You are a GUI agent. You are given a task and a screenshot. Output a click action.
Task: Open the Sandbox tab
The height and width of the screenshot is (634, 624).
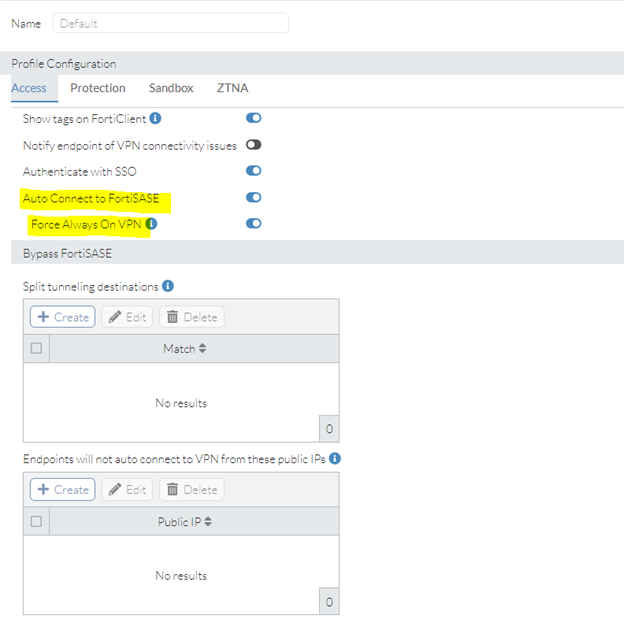171,88
